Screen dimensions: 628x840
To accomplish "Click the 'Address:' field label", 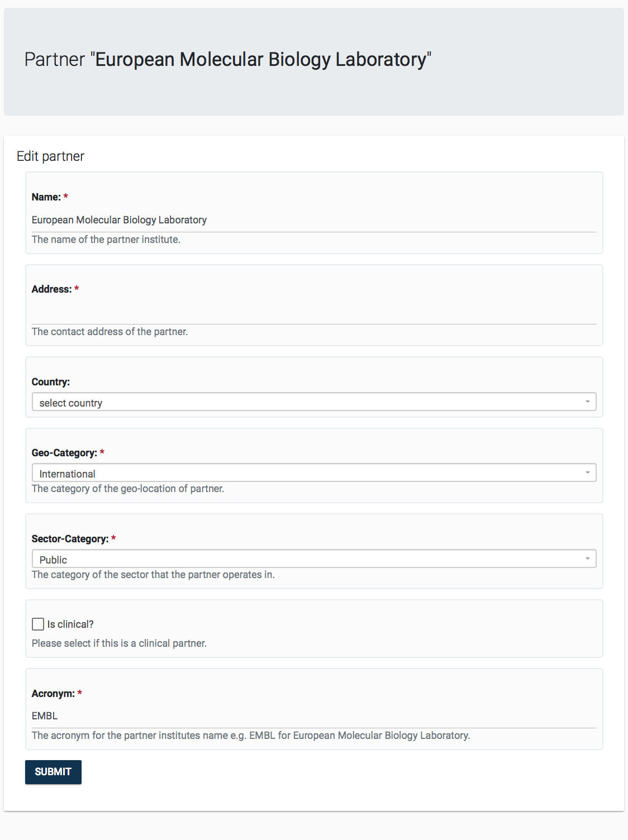I will (x=51, y=289).
